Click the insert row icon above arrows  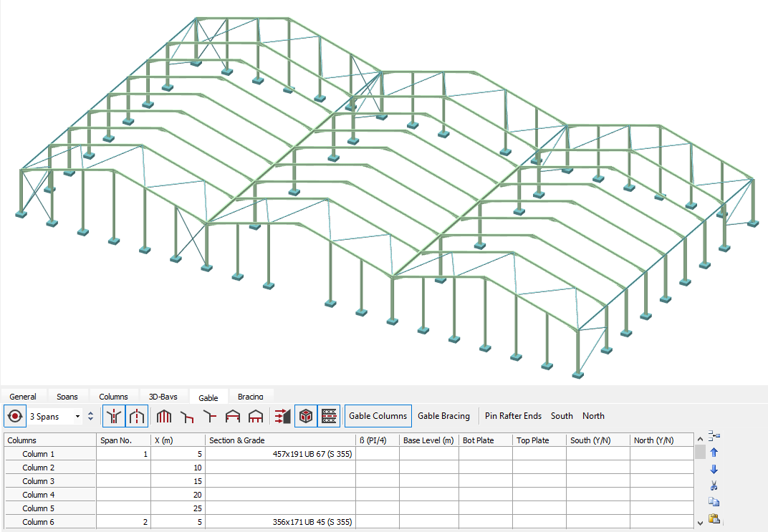(714, 435)
